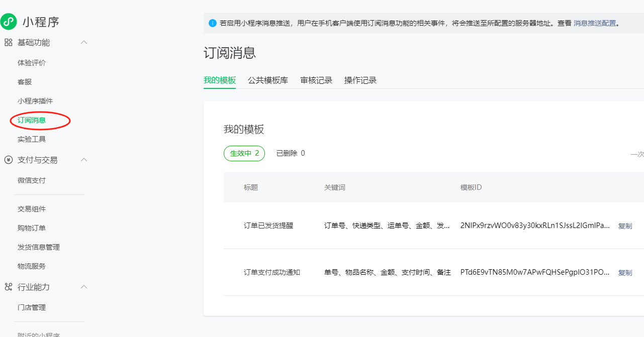
Task: Open 物流服务 in the sidebar
Action: pyautogui.click(x=32, y=266)
